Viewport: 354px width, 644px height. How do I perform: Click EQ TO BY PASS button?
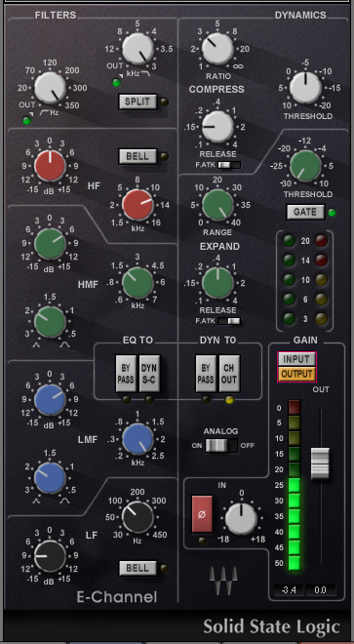coord(126,374)
